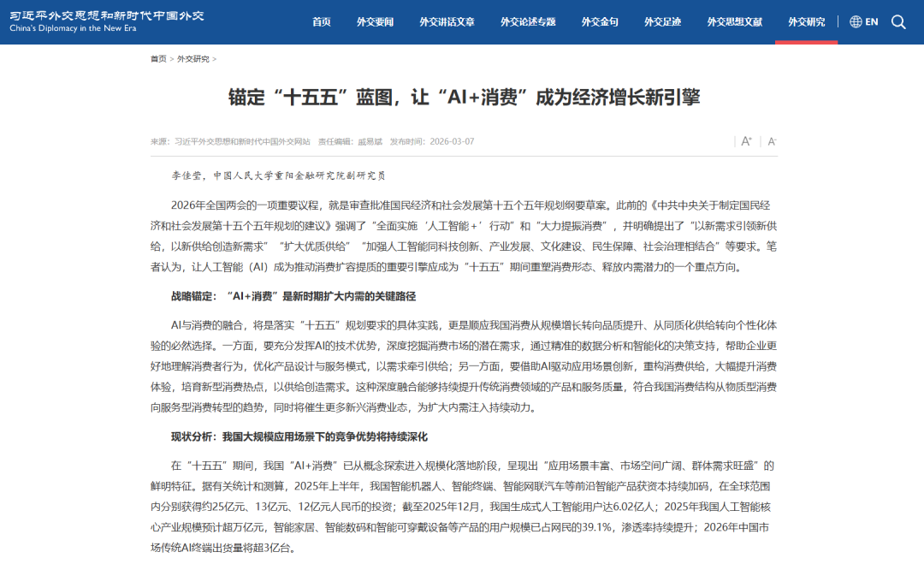
Task: Open the 外交金句 menu item
Action: coord(600,21)
